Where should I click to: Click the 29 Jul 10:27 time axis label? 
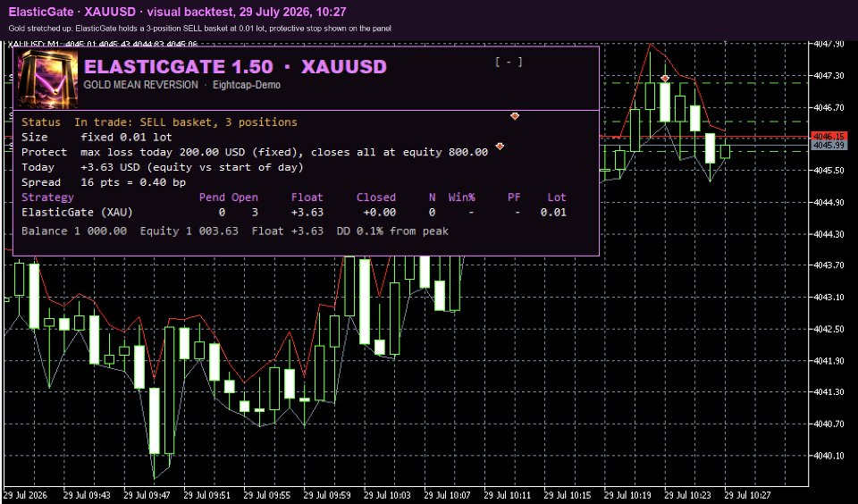pos(747,495)
